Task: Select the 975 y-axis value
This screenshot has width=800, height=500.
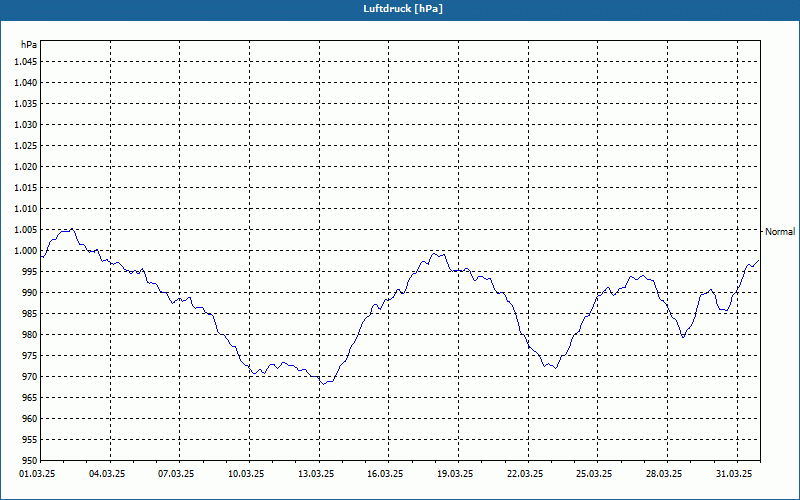Action: (x=30, y=356)
